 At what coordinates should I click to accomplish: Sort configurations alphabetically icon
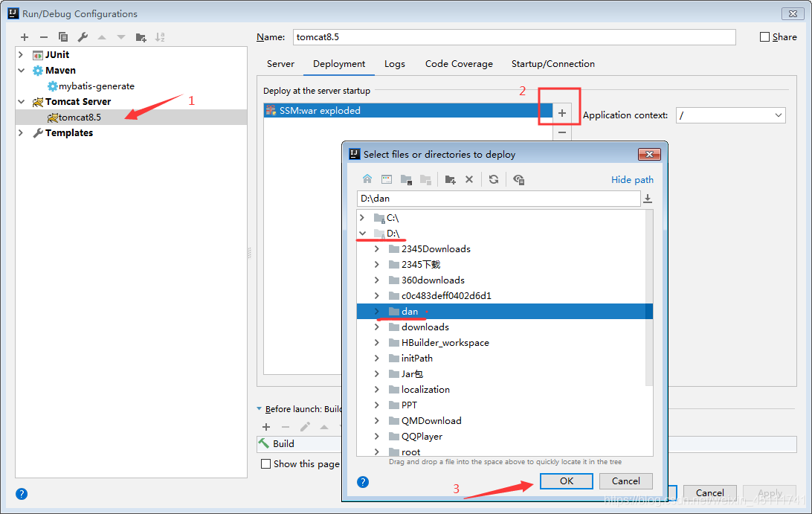[x=160, y=37]
